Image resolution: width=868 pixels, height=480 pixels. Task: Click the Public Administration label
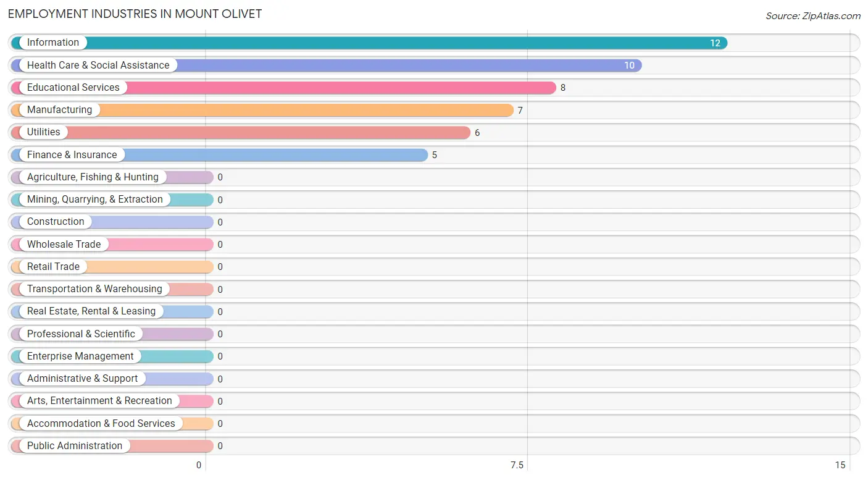pyautogui.click(x=75, y=446)
